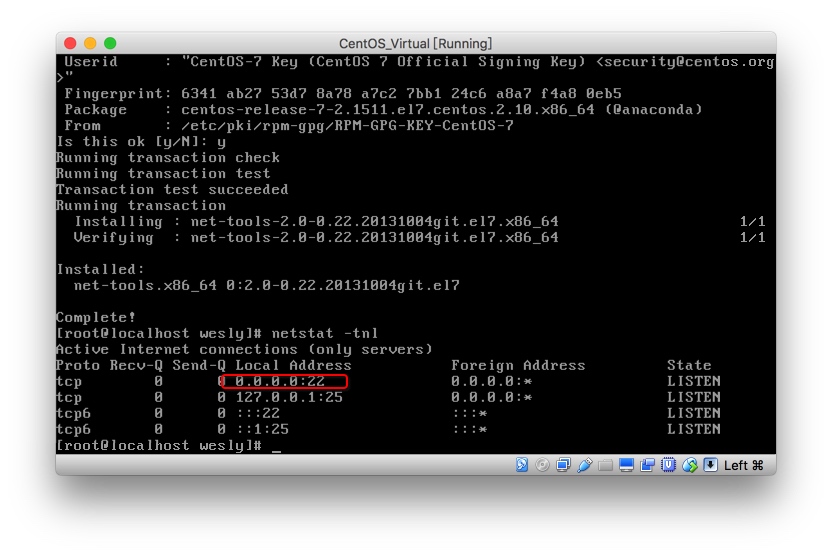Click the Left ⌘ host key label
The width and height of the screenshot is (832, 555).
744,465
